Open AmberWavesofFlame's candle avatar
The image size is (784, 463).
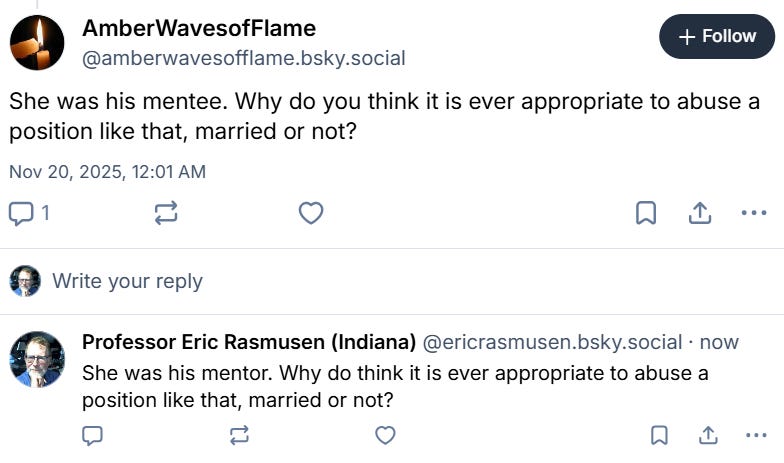(x=38, y=43)
